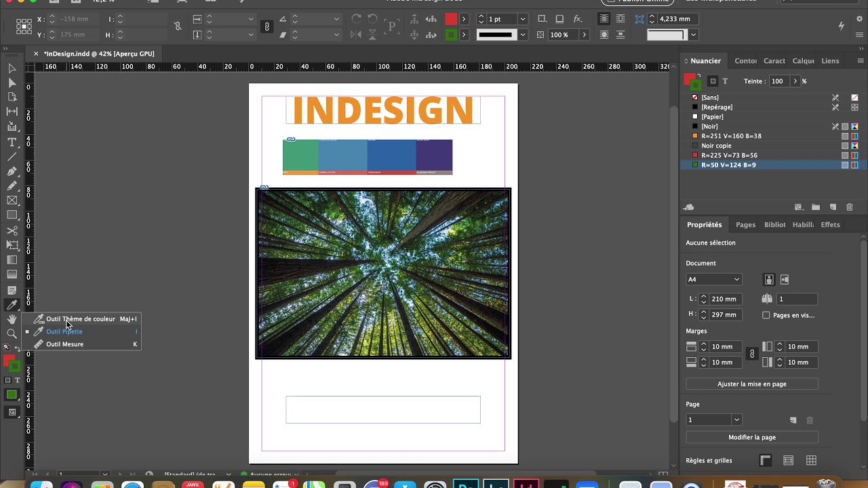Click the reference point locator grid
Image resolution: width=868 pixels, height=488 pixels.
pyautogui.click(x=24, y=26)
